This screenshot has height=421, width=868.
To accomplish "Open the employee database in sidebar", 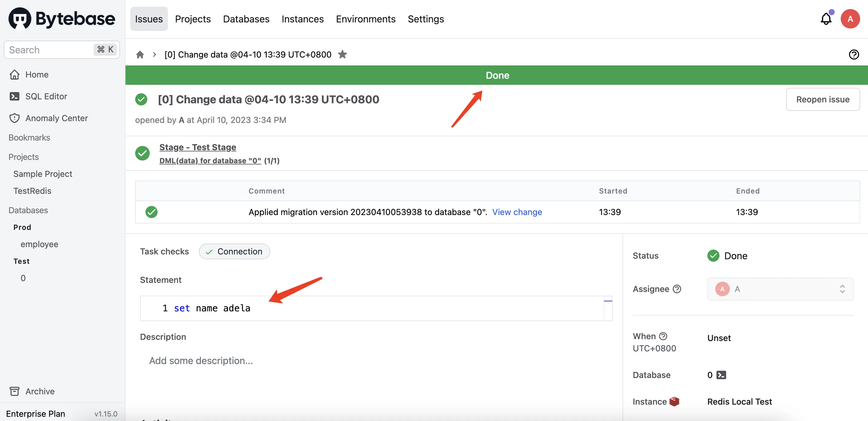I will click(x=39, y=244).
